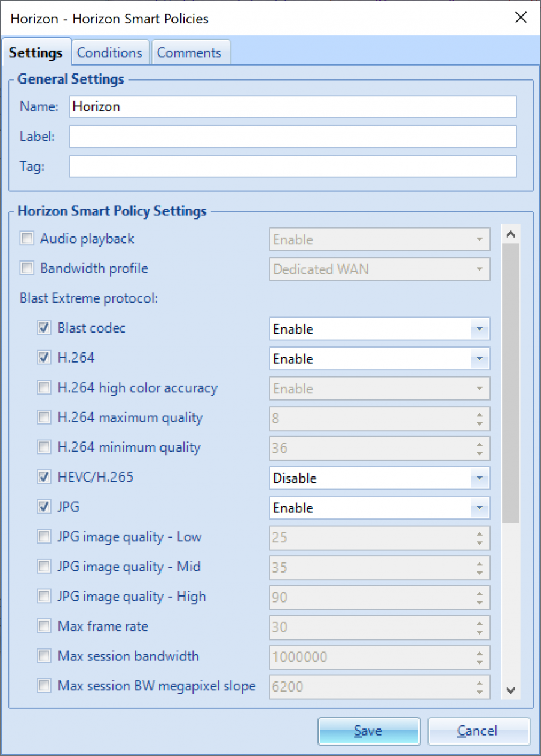Click into the Label text field
Screen dimensions: 541x756
pos(292,137)
